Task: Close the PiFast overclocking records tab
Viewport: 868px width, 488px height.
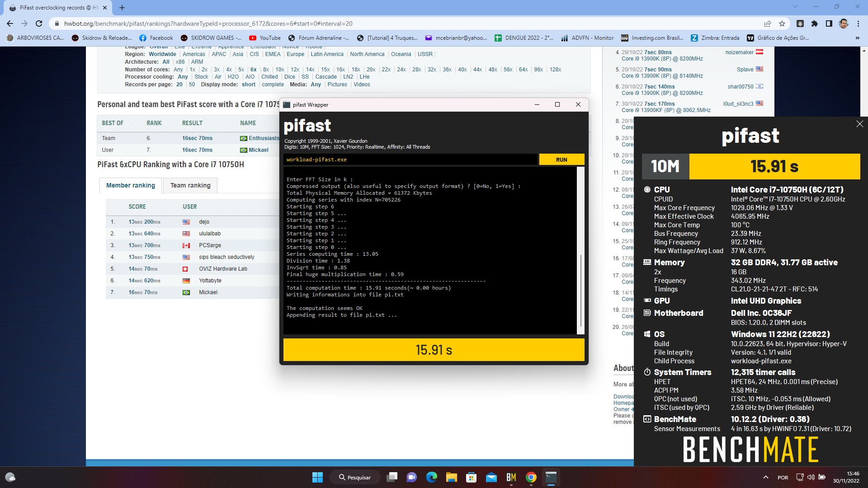Action: 105,8
